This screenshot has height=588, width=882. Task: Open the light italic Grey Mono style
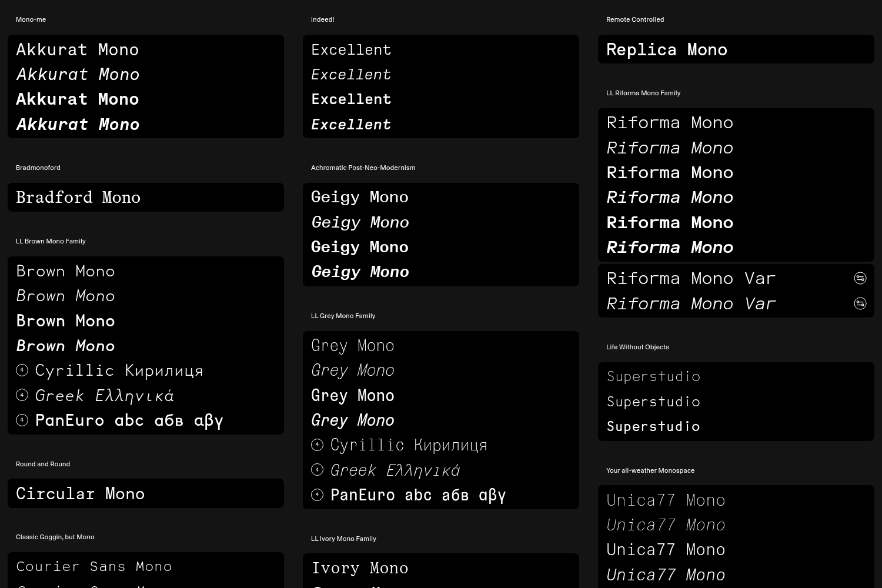point(353,370)
